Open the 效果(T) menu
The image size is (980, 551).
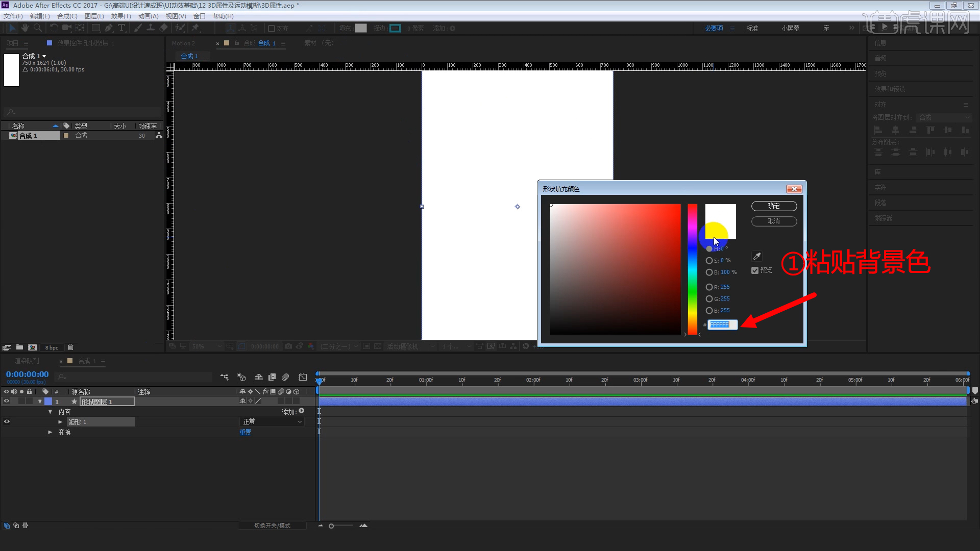(121, 16)
